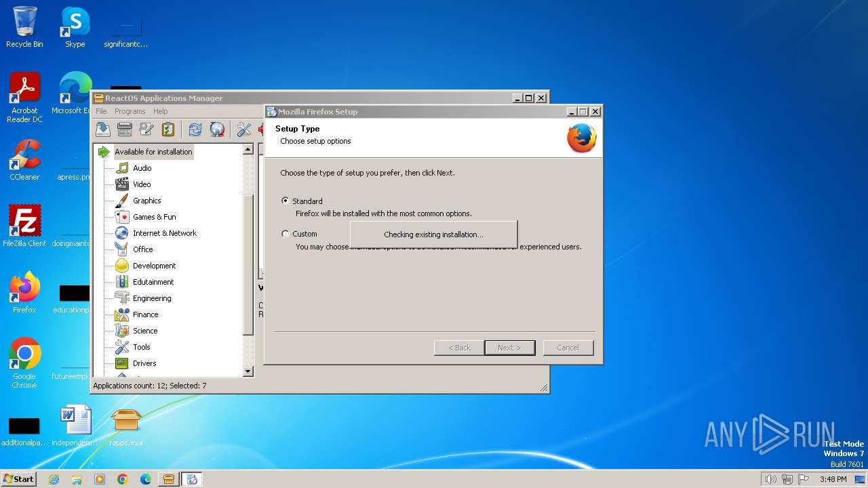The image size is (868, 488).
Task: Select the Audio category in the tree
Action: 142,168
